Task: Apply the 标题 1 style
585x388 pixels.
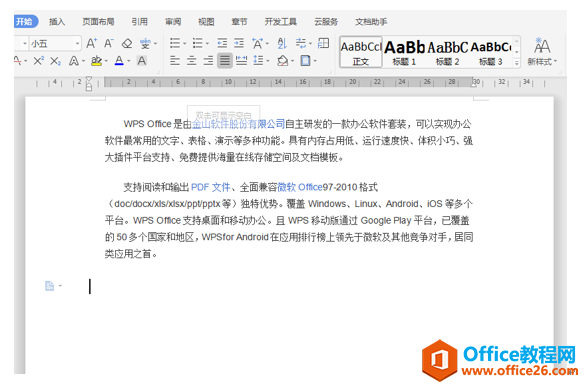Action: pos(404,52)
